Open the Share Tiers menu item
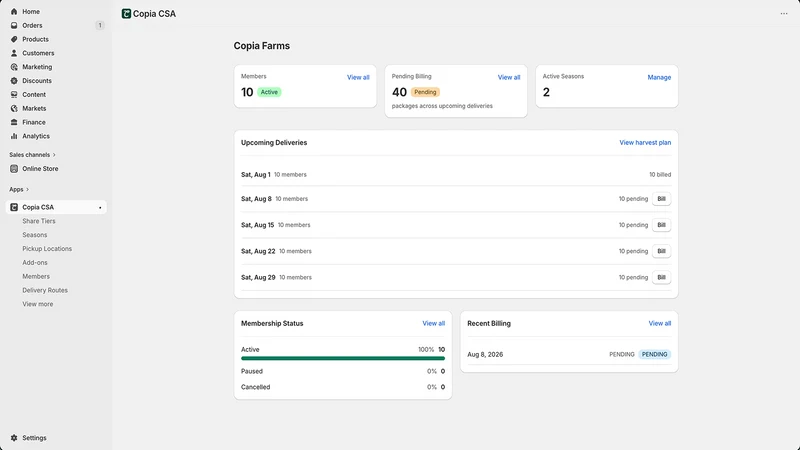 [39, 221]
